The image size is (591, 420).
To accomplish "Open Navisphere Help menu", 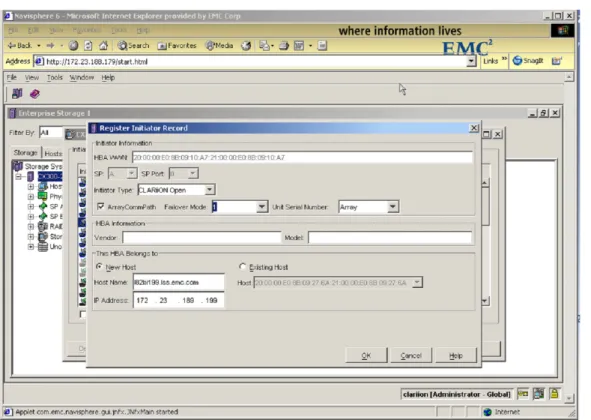I will 108,77.
